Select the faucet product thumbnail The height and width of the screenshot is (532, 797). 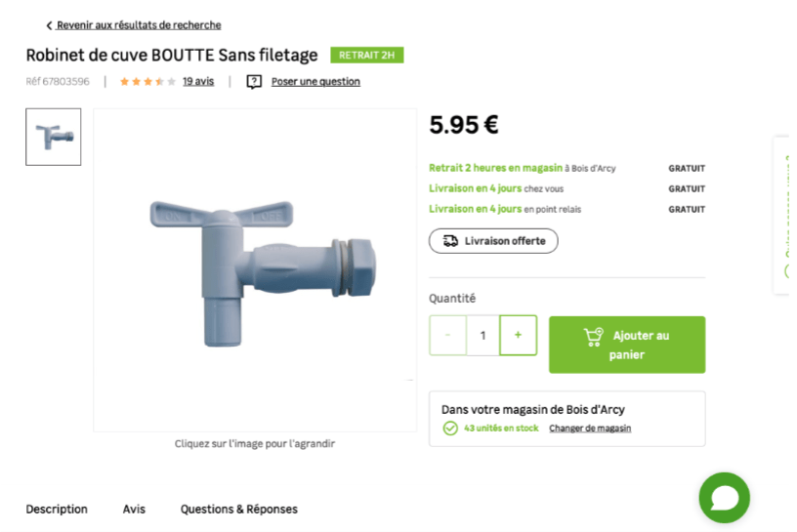pyautogui.click(x=54, y=137)
